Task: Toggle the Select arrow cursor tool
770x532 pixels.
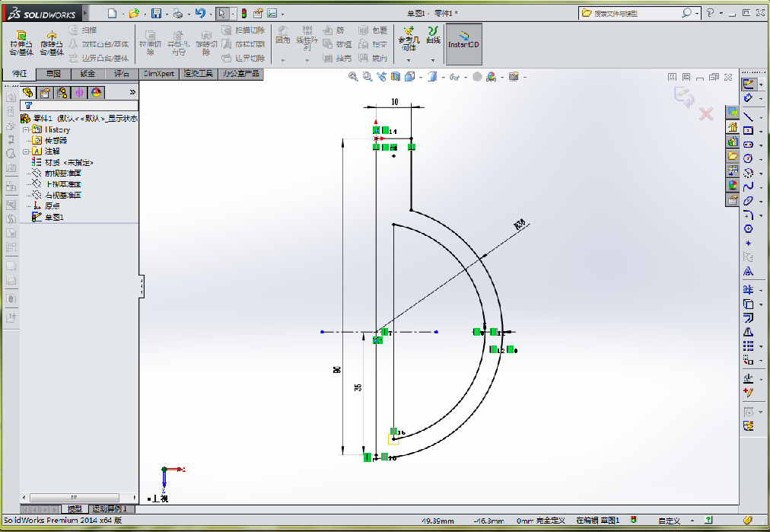Action: (x=221, y=13)
